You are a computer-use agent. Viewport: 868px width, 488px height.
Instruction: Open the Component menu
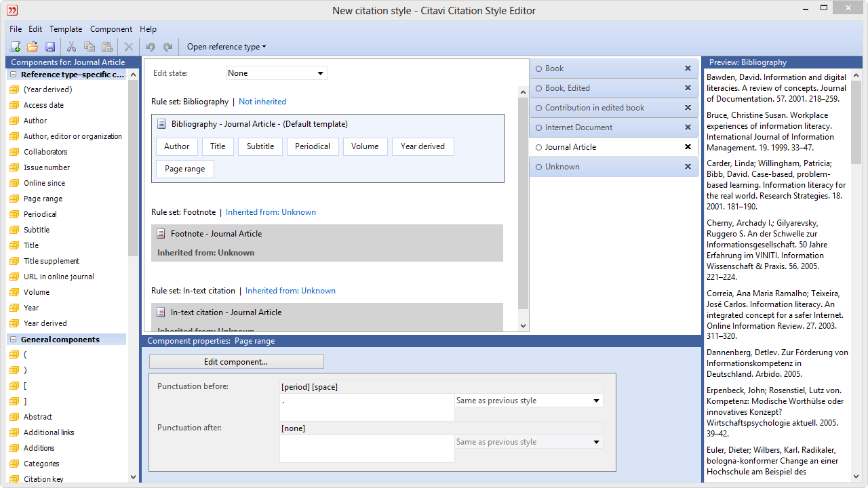coord(111,29)
